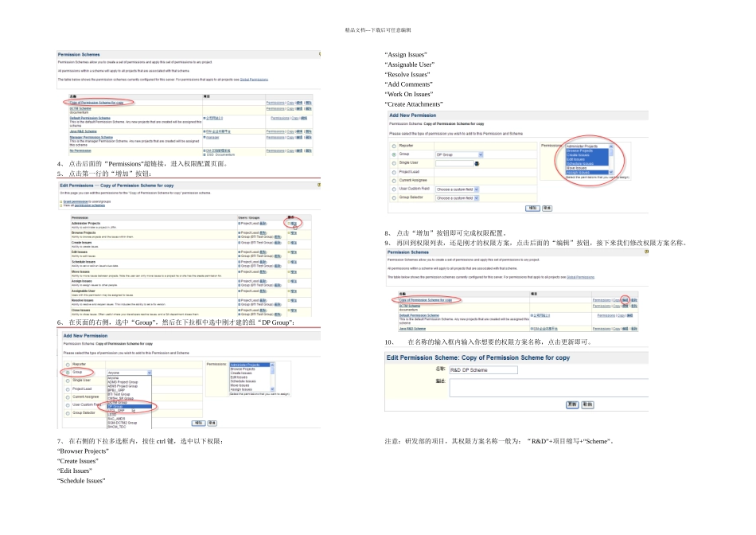Click circled 编辑 link for Copy of Permission Scheme

(625, 300)
